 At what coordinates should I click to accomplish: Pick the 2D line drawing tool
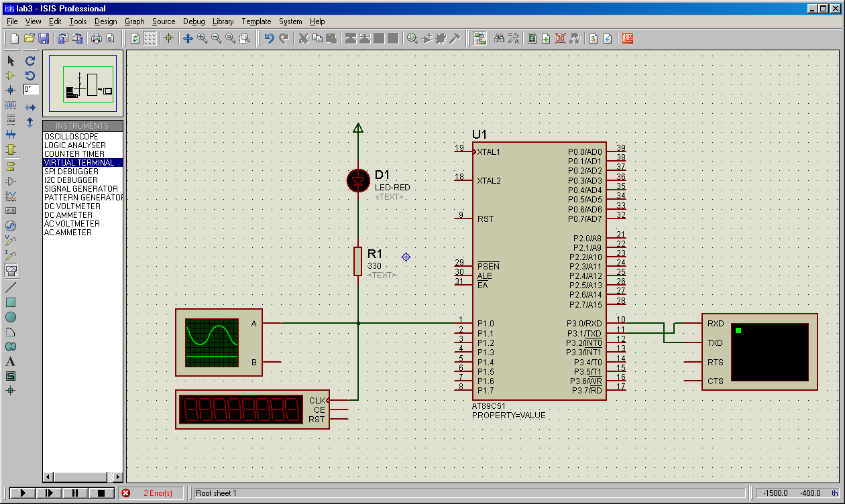[10, 288]
